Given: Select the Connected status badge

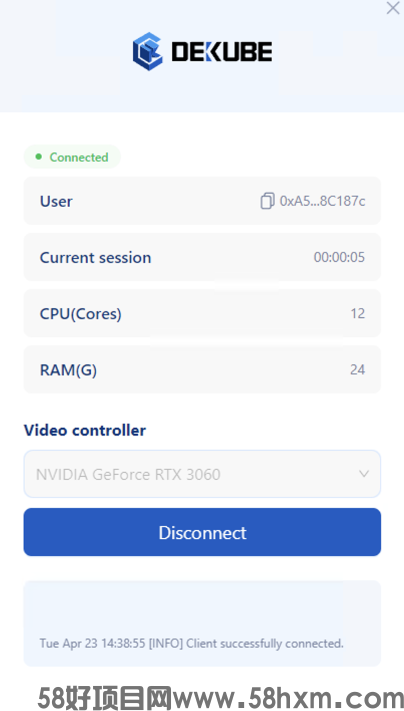Looking at the screenshot, I should point(73,157).
